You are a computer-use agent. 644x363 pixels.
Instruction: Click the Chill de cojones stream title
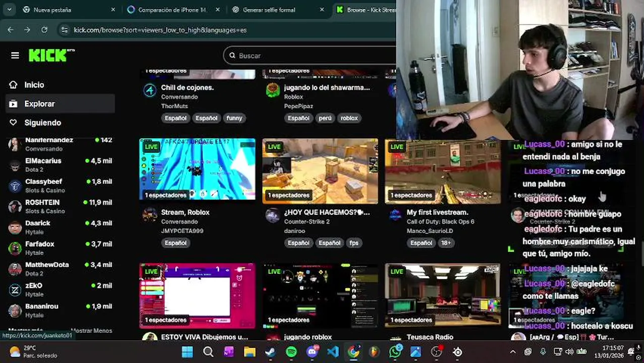click(187, 88)
